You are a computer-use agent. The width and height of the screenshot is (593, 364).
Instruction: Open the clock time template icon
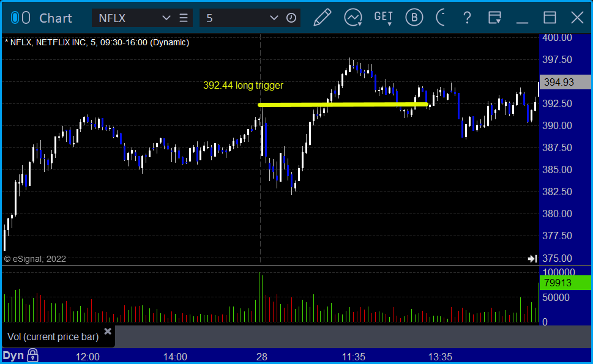291,18
